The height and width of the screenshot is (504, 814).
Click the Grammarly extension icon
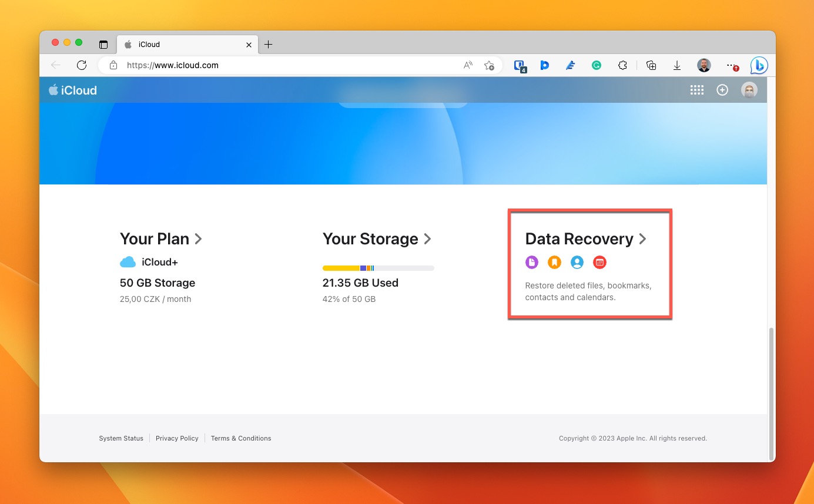point(596,66)
